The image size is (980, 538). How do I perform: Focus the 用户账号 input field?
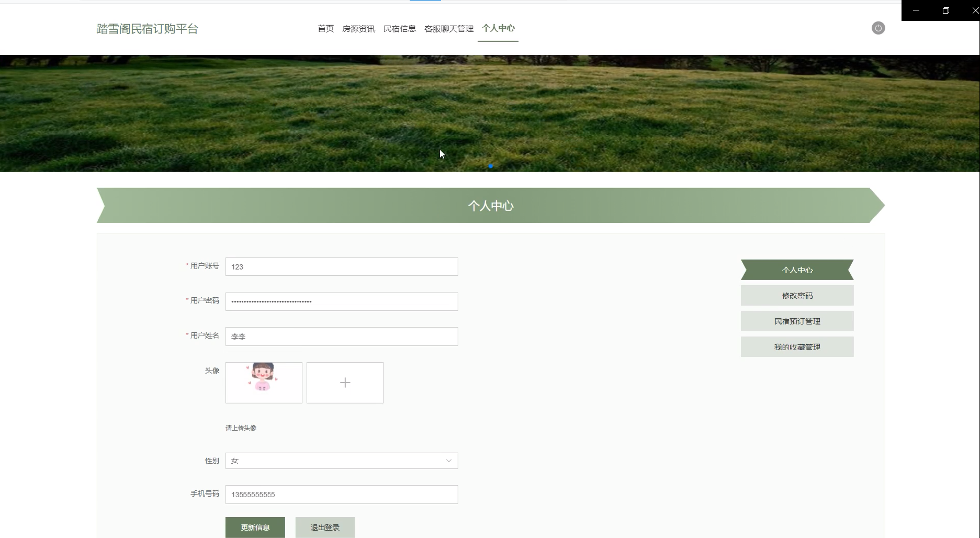342,266
